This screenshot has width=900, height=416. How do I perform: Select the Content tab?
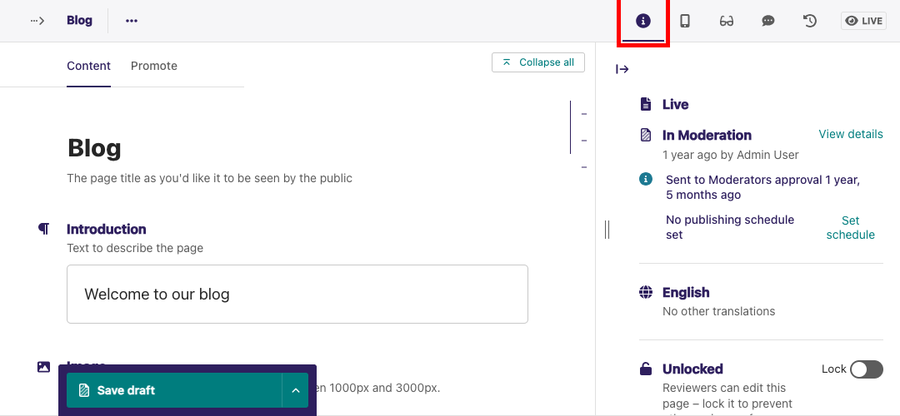click(89, 66)
